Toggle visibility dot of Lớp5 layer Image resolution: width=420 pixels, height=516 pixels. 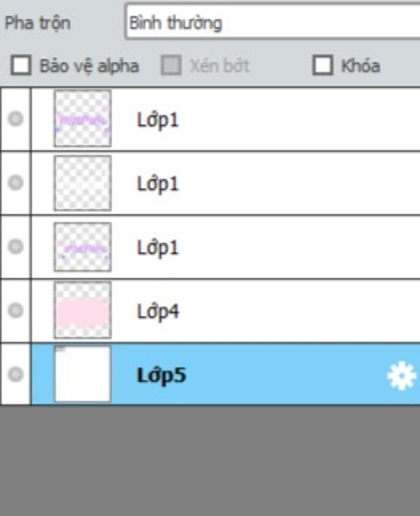point(16,374)
